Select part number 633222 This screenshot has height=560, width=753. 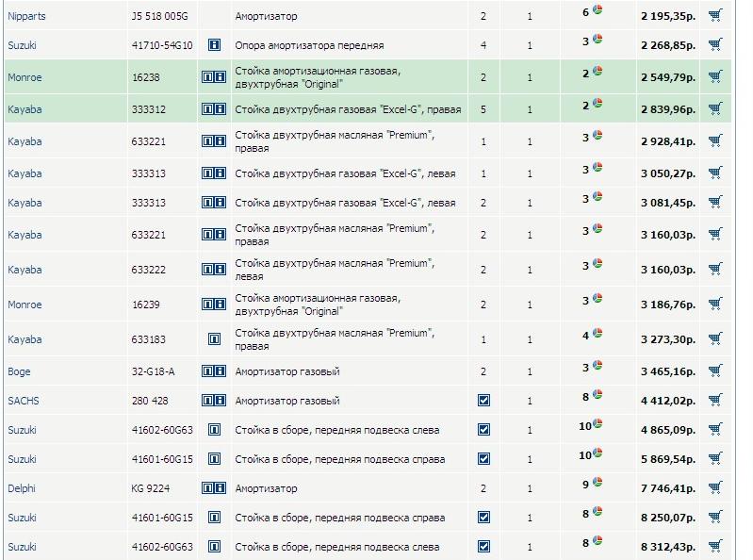pyautogui.click(x=148, y=270)
